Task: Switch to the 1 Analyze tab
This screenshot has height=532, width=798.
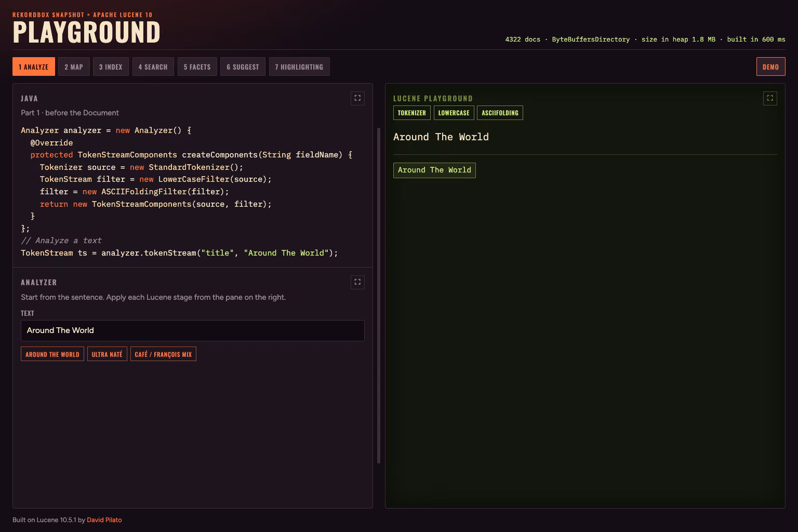Action: point(34,66)
